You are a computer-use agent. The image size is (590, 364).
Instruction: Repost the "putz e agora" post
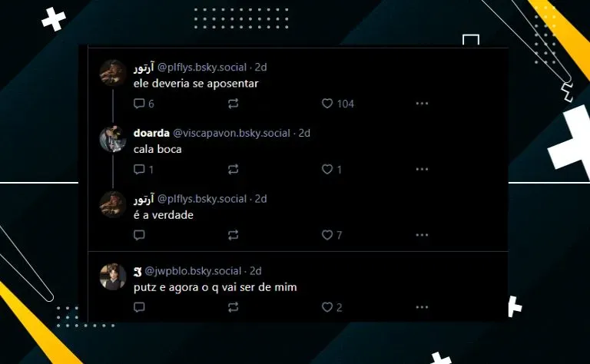point(234,307)
